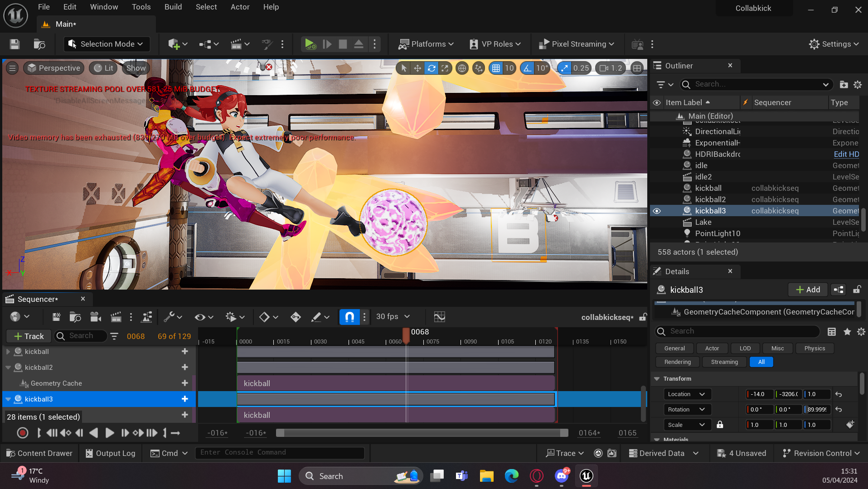Viewport: 868px width, 489px height.
Task: Open the Browse content icon beside Save
Action: pyautogui.click(x=39, y=44)
